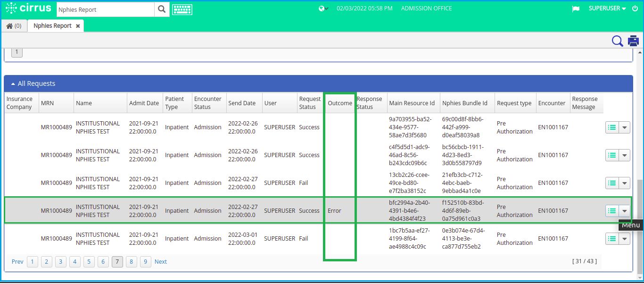
Task: Open the dropdown arrow beside the Error row menu
Action: coord(624,210)
